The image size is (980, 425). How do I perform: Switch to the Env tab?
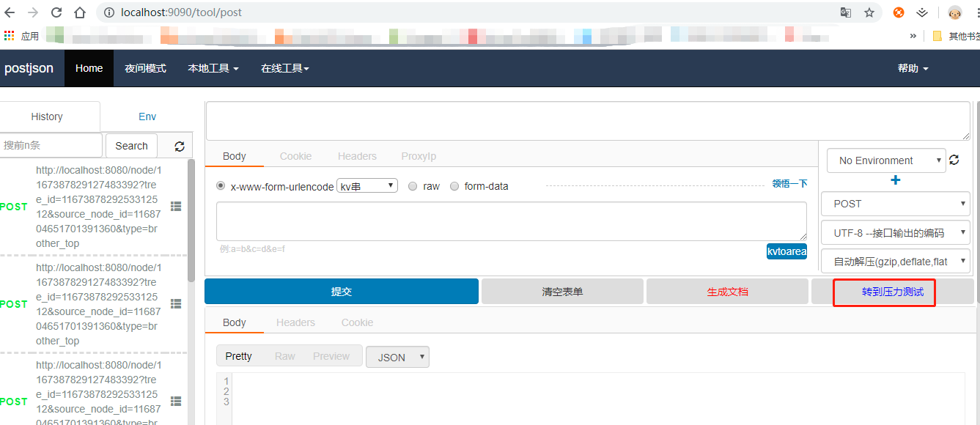pyautogui.click(x=147, y=117)
